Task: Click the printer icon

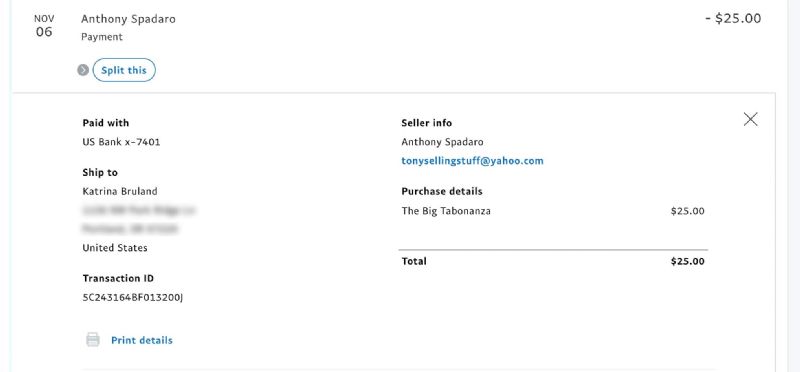Action: (x=93, y=340)
